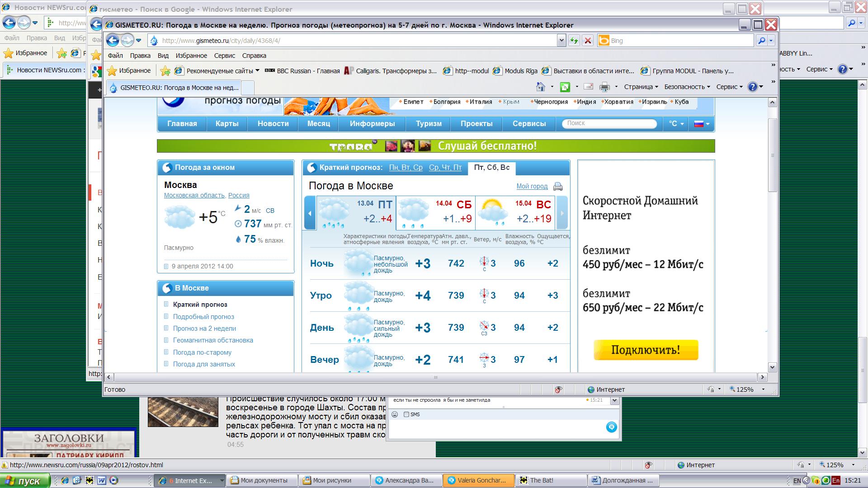
Task: Expand Рекомендуемые сайты favorites dropdown
Action: [x=257, y=70]
